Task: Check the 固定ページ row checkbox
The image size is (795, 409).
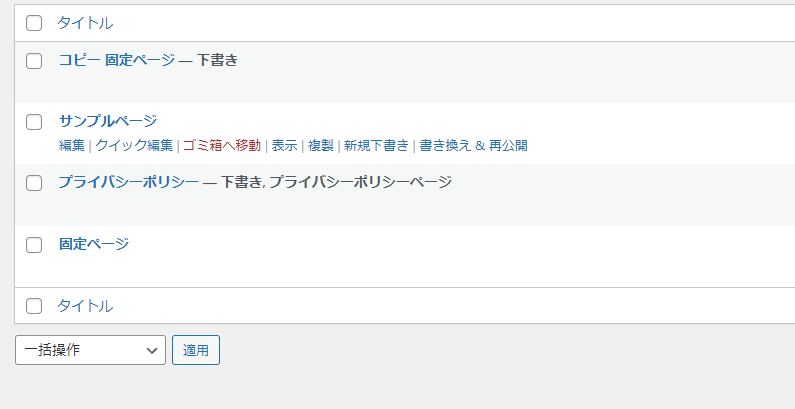Action: pyautogui.click(x=34, y=245)
